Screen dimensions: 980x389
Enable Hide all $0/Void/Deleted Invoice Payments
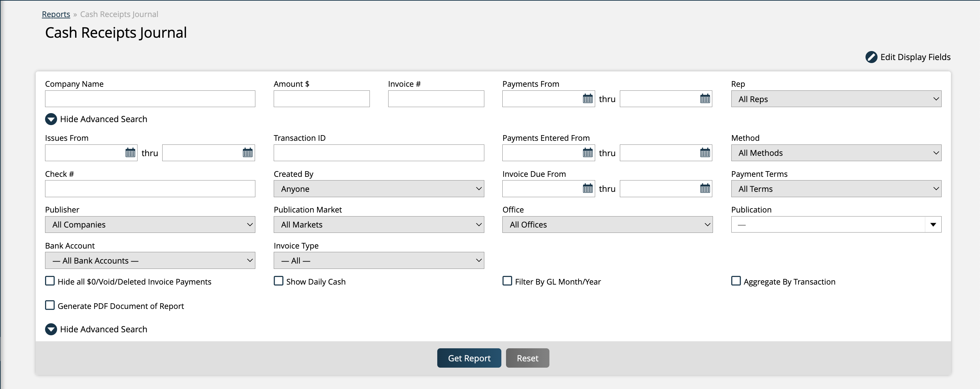pyautogui.click(x=50, y=281)
